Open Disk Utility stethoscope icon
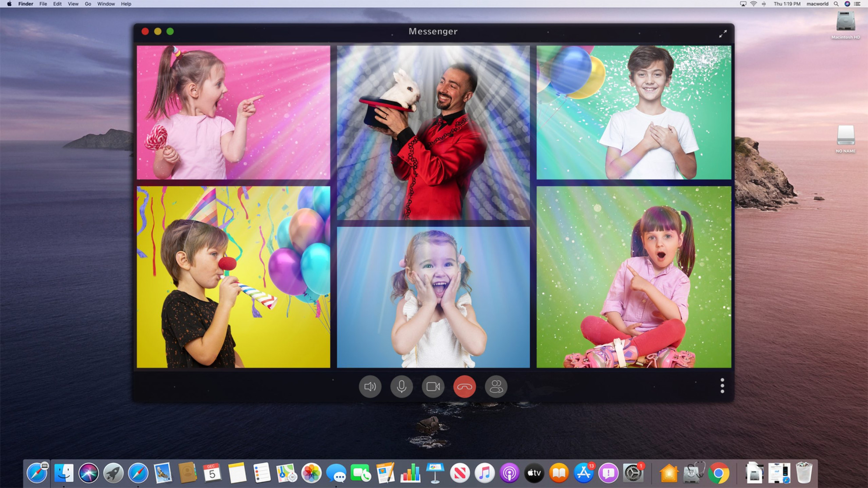Viewport: 868px width, 488px height. click(x=693, y=473)
